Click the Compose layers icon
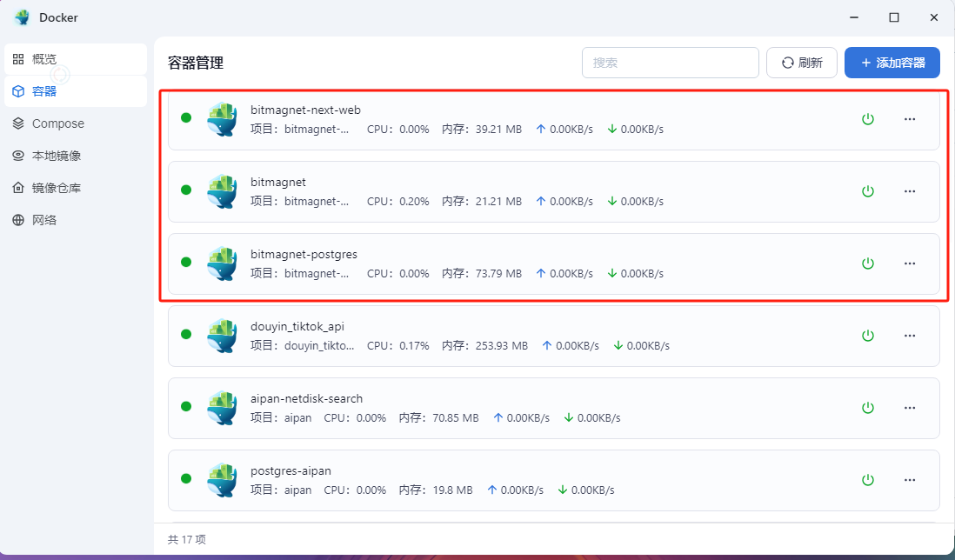This screenshot has height=560, width=955. (x=18, y=123)
